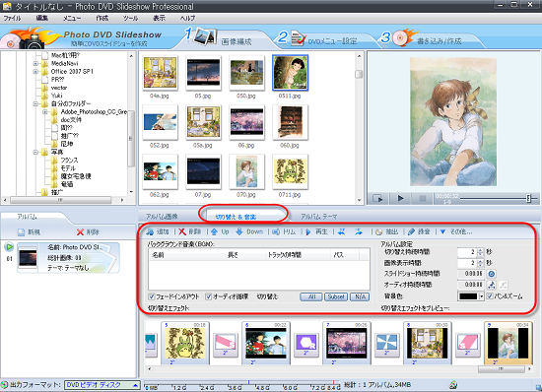
Task: Click the Subset transition button
Action: [336, 296]
